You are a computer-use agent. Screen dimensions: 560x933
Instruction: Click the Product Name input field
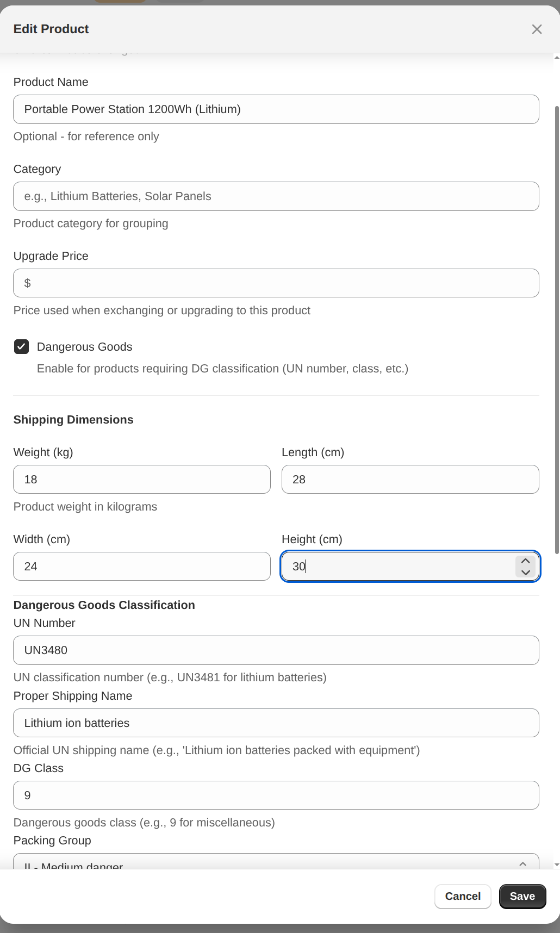point(276,109)
